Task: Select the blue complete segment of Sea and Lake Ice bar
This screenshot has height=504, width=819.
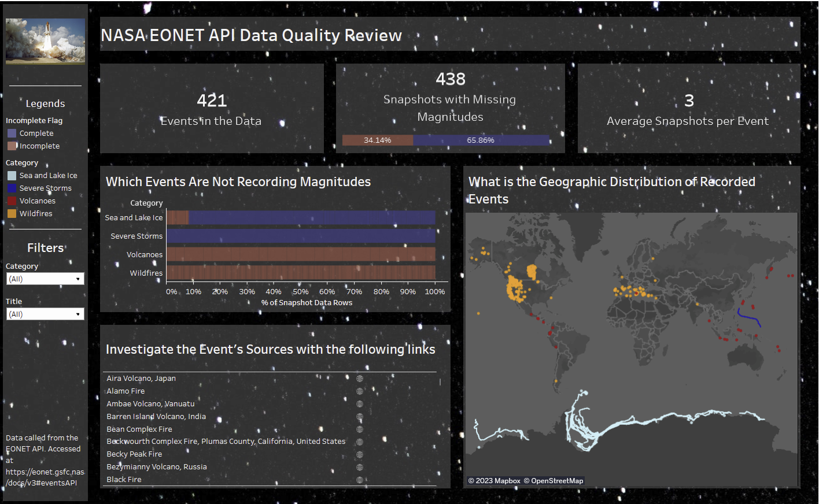Action: 312,218
